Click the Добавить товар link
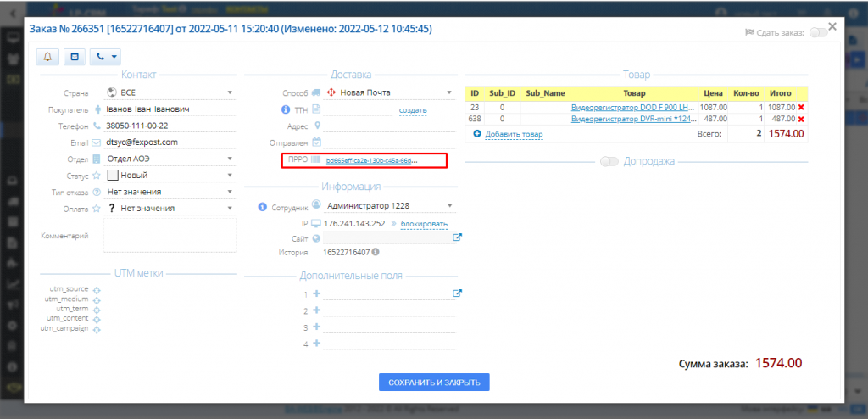The image size is (868, 419). 514,134
